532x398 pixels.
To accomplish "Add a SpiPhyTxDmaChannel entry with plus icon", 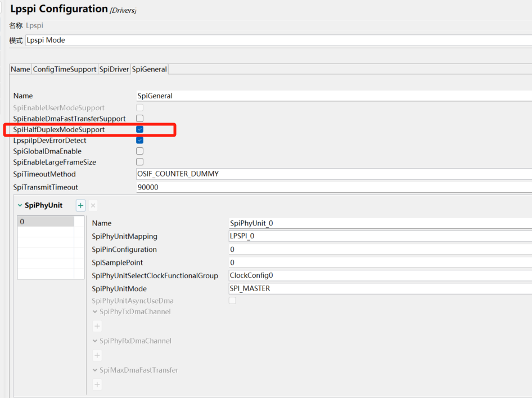I will click(x=97, y=326).
